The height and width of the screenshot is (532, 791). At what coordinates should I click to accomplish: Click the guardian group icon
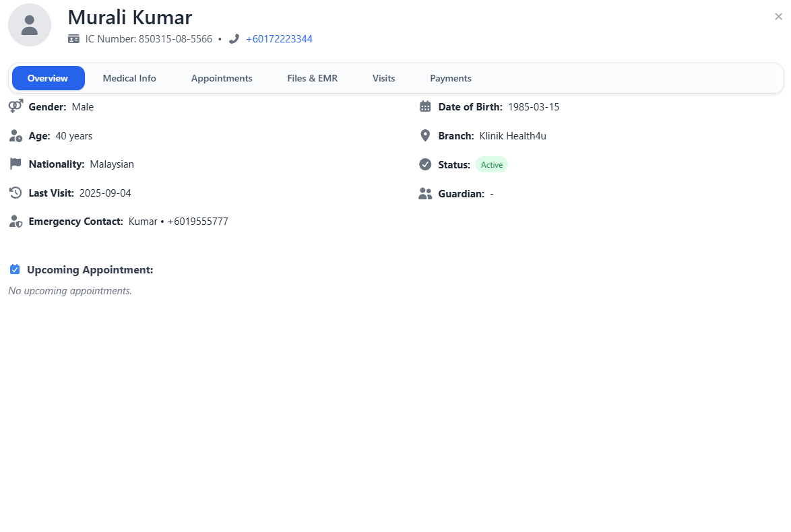[424, 193]
